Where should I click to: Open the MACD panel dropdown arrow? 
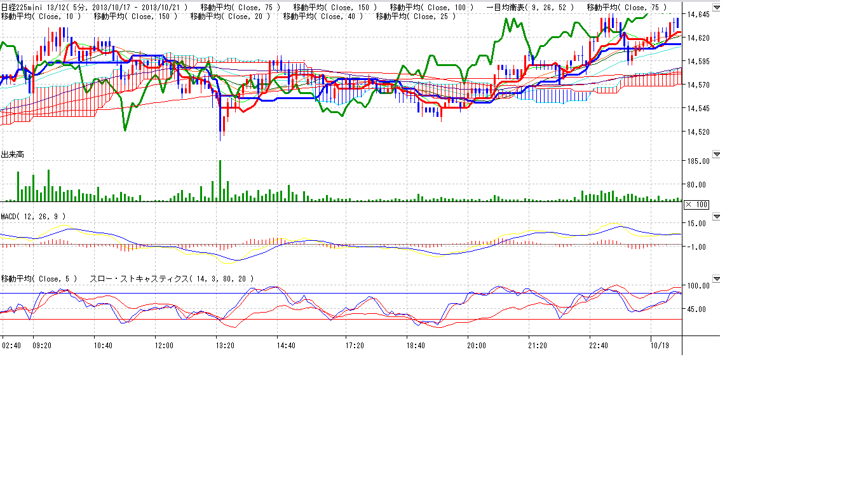717,217
